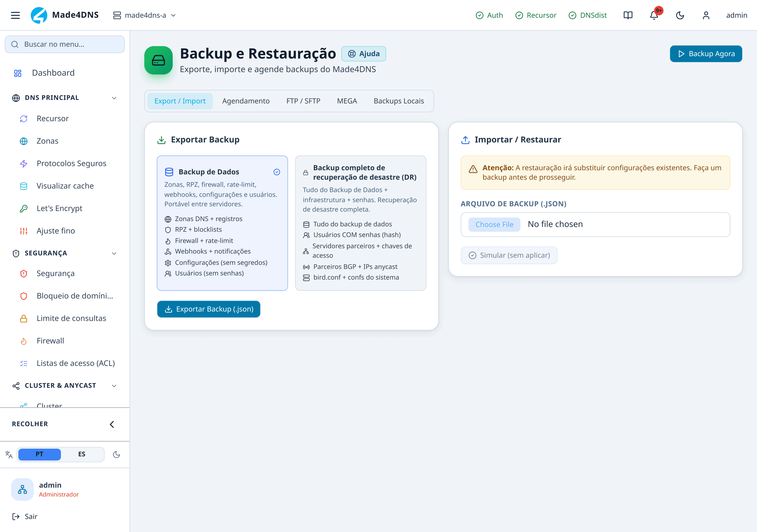Collapse the SEGURANÇA section
This screenshot has height=532, width=757.
coord(65,253)
